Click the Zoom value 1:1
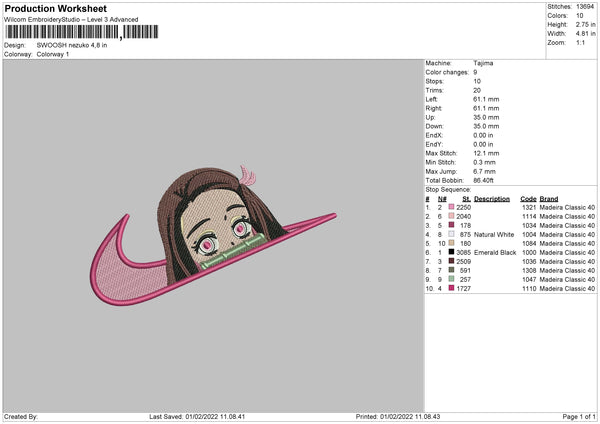Screen dimensions: 600x424 pos(580,42)
